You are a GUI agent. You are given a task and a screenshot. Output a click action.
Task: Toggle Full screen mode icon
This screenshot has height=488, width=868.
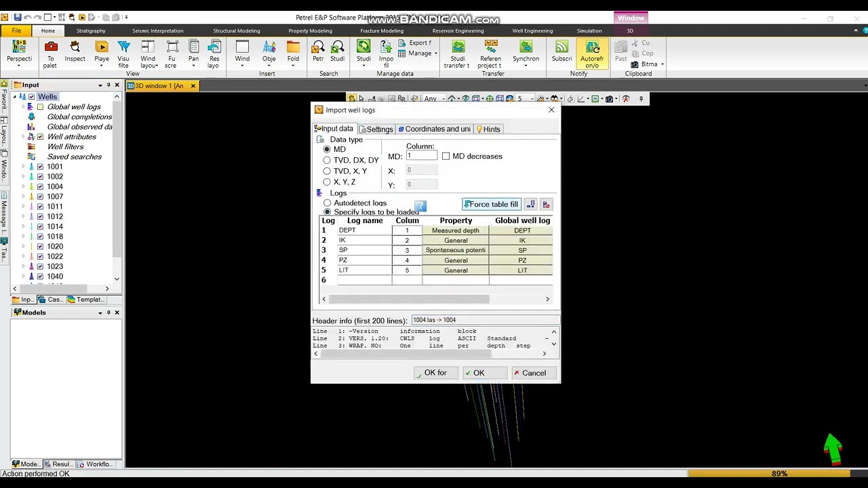[172, 54]
